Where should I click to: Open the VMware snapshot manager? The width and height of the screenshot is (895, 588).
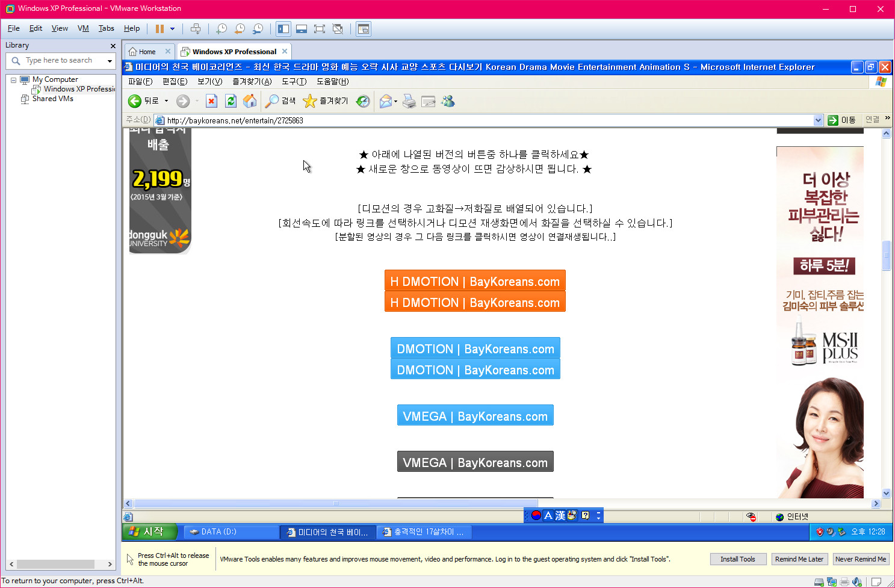258,29
